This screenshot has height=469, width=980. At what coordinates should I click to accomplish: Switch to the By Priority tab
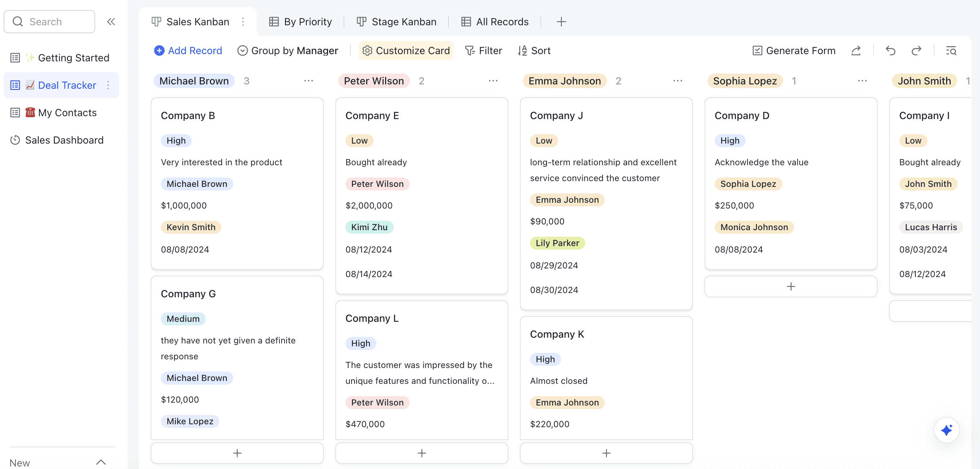tap(301, 22)
